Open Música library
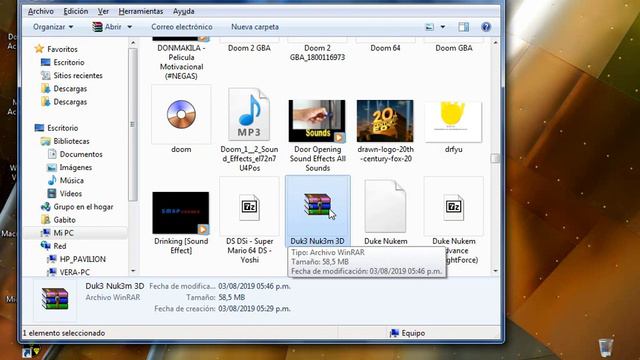This screenshot has height=360, width=640. pos(66,180)
